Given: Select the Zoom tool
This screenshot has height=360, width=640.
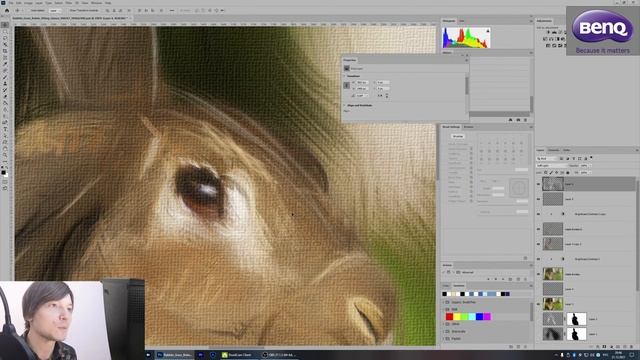Looking at the screenshot, I should (x=5, y=156).
